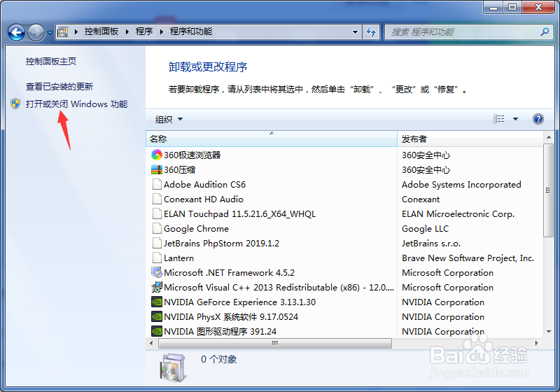Select ELAN Touchpad entry icon
This screenshot has height=392, width=560.
[156, 214]
